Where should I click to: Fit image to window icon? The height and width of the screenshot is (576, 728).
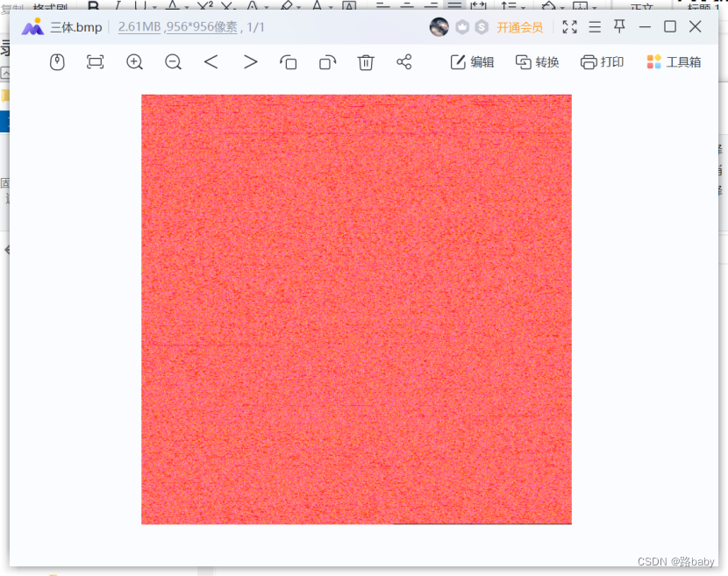point(96,61)
